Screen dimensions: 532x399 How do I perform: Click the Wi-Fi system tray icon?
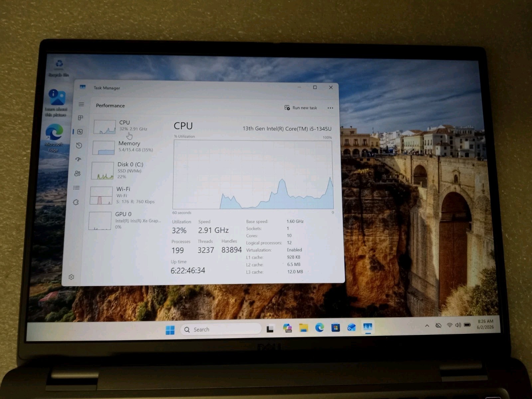pos(450,325)
